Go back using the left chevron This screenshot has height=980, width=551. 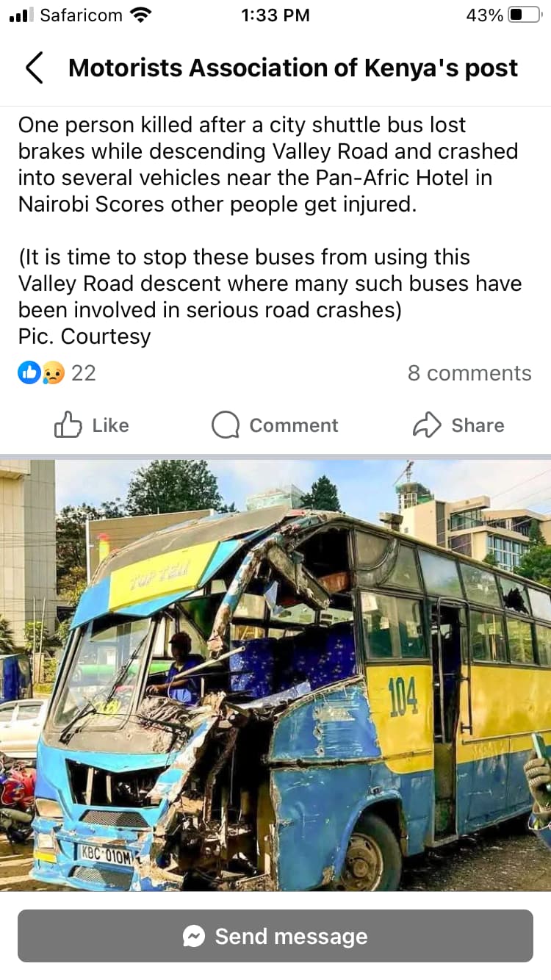click(34, 68)
